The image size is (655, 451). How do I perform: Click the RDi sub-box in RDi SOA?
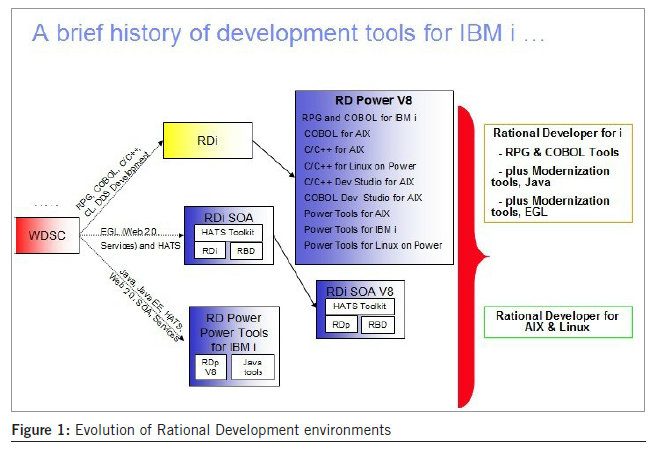[210, 251]
